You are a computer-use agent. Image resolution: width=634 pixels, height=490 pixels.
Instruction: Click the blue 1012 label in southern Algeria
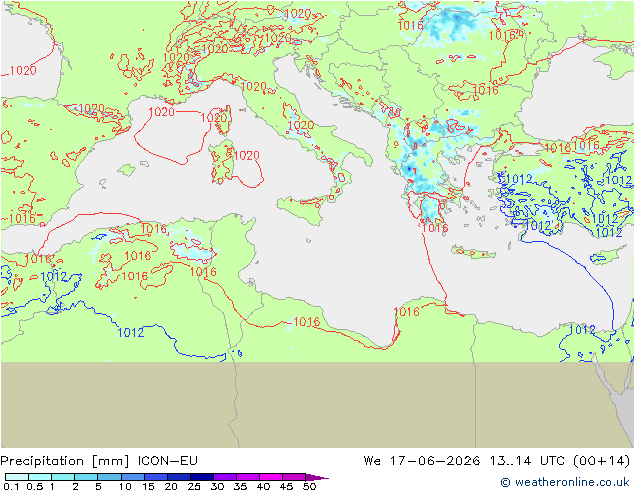(x=130, y=333)
